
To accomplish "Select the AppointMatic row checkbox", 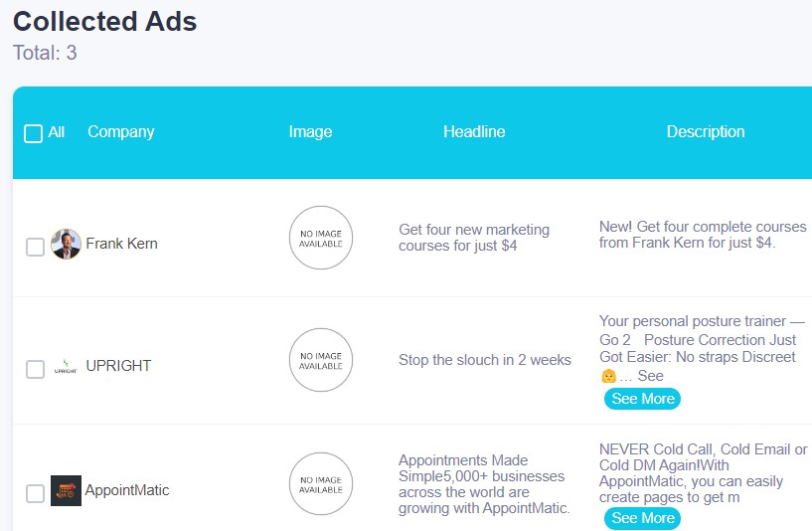I will [35, 493].
